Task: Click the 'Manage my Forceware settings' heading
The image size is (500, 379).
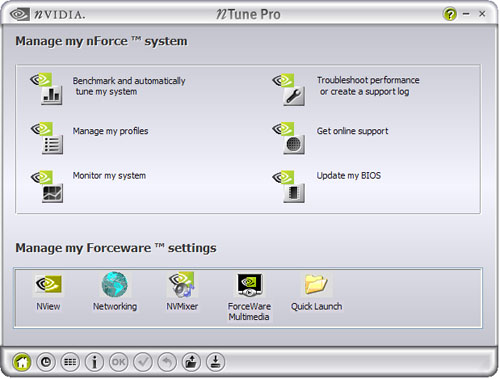Action: click(116, 248)
